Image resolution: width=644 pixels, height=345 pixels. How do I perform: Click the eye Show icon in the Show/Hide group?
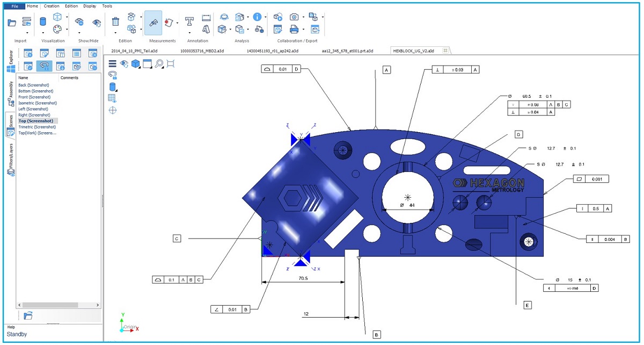pyautogui.click(x=97, y=22)
